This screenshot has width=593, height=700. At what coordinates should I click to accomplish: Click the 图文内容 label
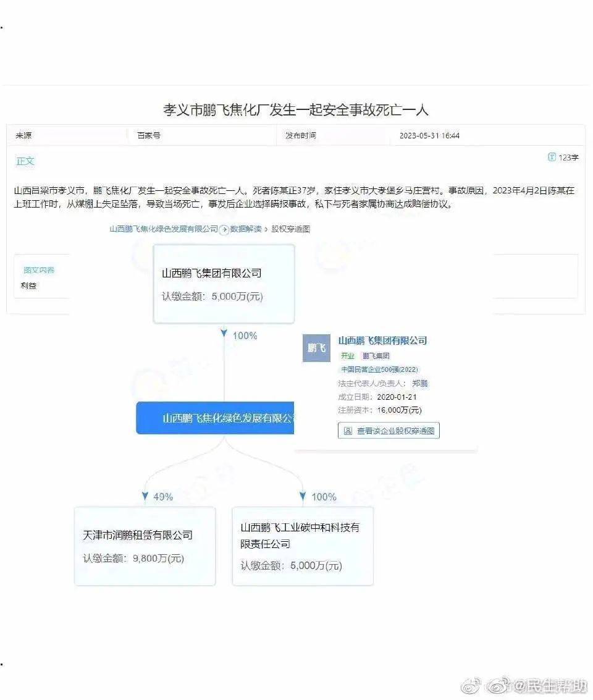click(x=39, y=270)
